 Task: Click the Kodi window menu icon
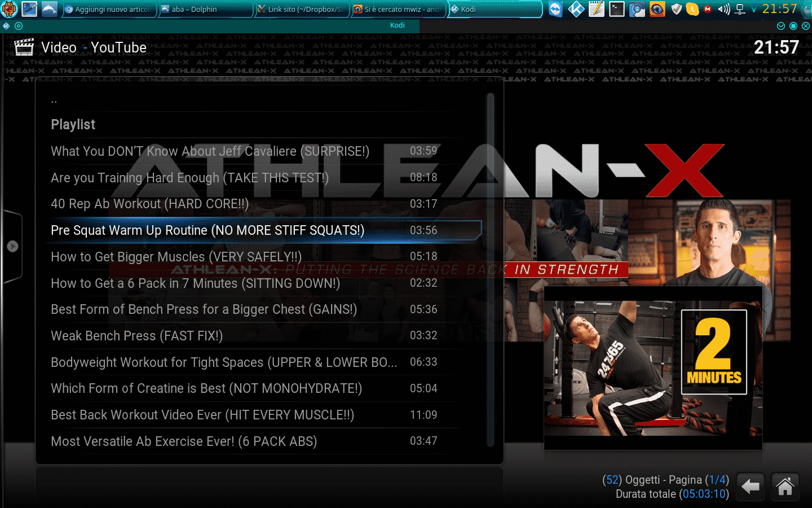click(6, 26)
